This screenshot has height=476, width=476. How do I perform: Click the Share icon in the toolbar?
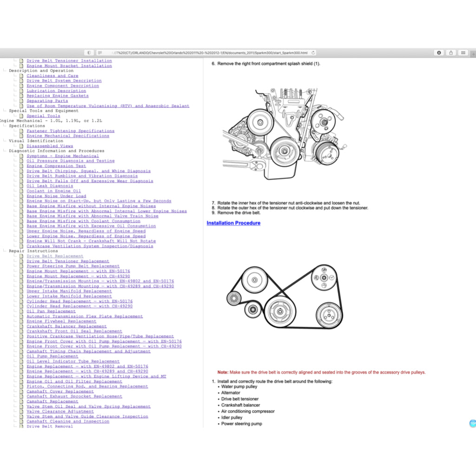click(450, 53)
